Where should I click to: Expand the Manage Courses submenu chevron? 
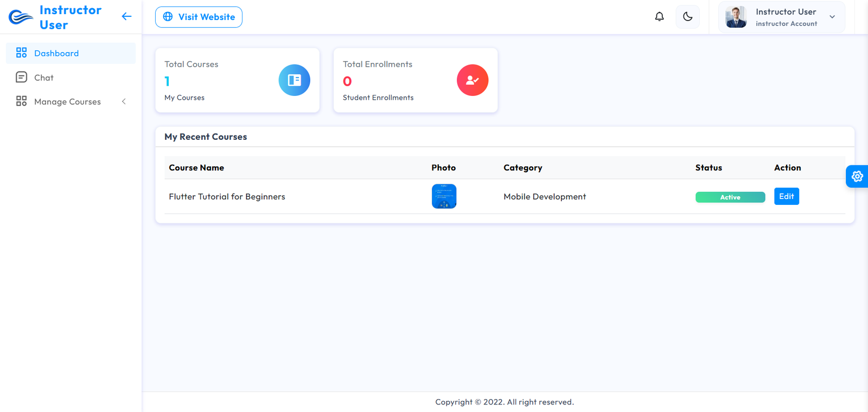124,101
